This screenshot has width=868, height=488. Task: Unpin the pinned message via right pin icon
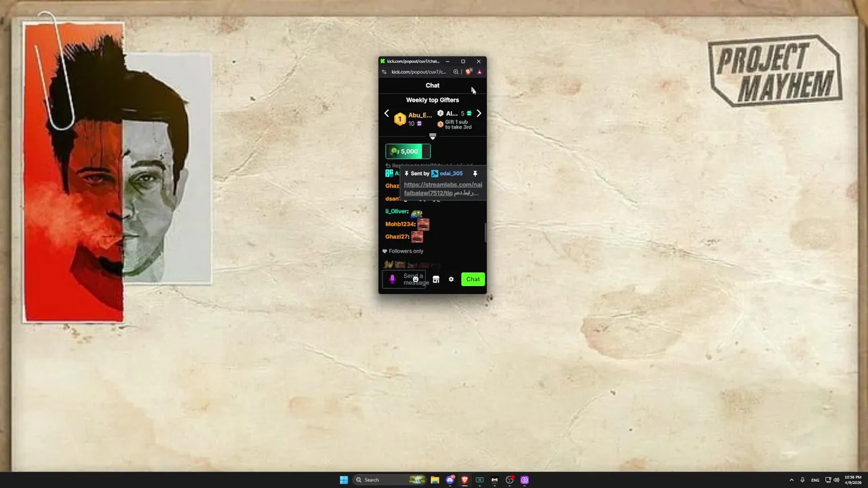coord(475,174)
